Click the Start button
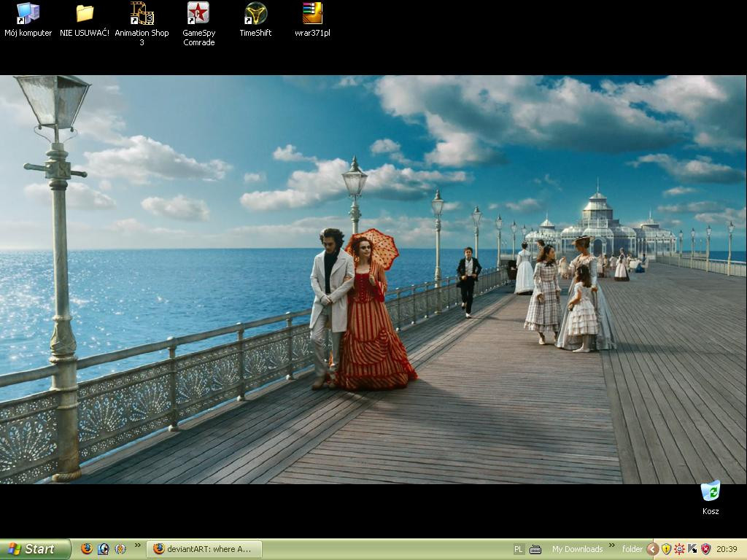The height and width of the screenshot is (560, 747). [x=35, y=549]
